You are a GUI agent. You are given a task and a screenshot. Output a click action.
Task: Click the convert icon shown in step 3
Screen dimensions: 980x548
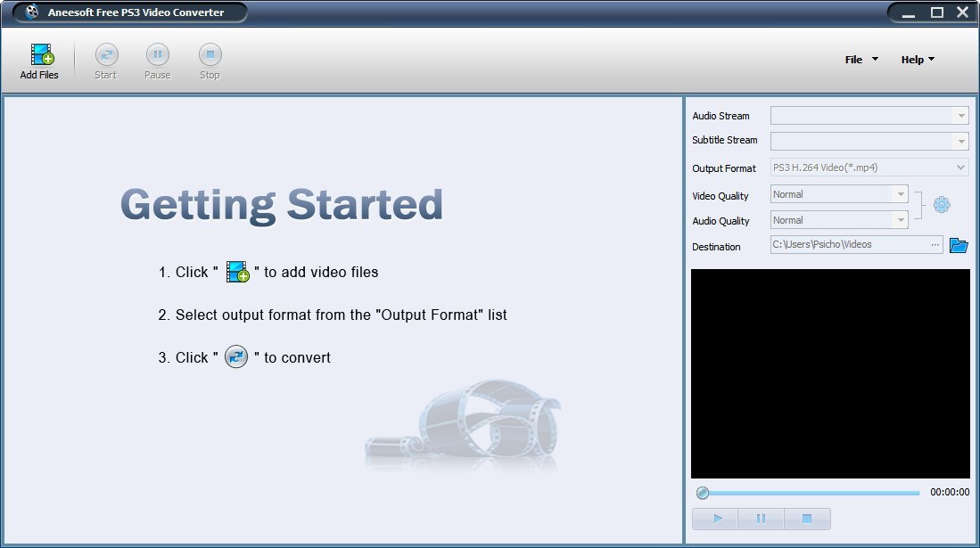coord(235,357)
